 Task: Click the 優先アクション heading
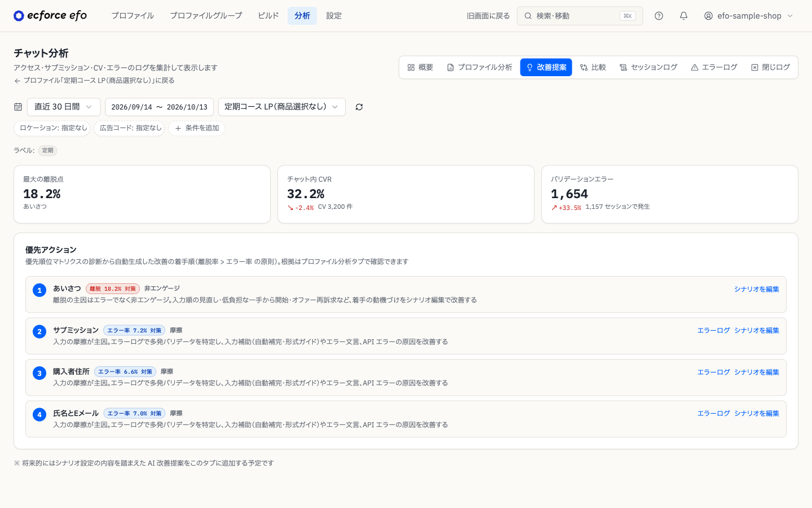[51, 249]
